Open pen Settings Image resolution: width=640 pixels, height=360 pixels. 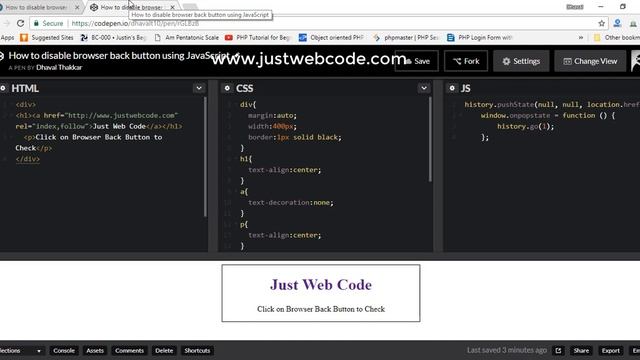pyautogui.click(x=521, y=61)
